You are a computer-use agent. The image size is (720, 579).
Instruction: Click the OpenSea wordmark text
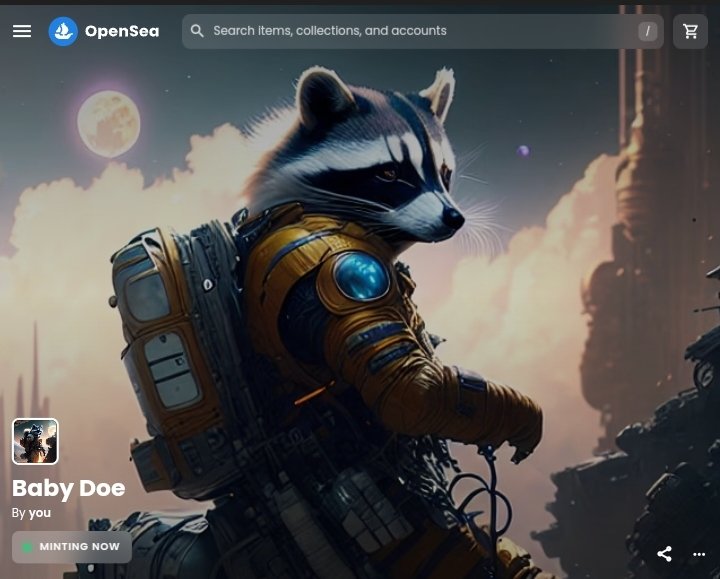click(122, 31)
